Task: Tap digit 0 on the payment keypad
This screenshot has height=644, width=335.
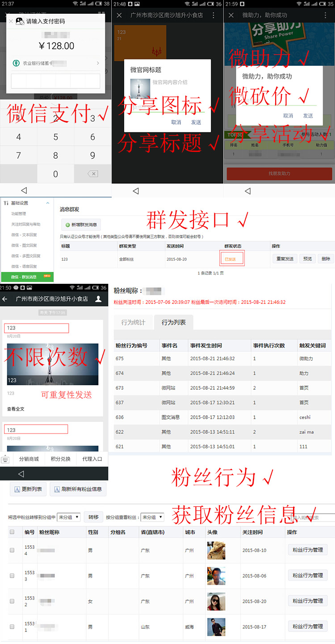Action: tap(55, 174)
